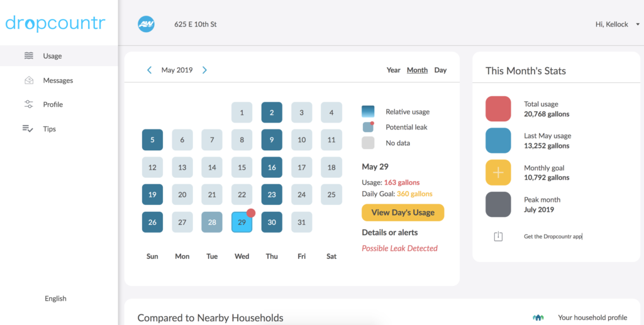The height and width of the screenshot is (325, 644).
Task: Click the Get the Dropcountr app share icon
Action: click(498, 236)
